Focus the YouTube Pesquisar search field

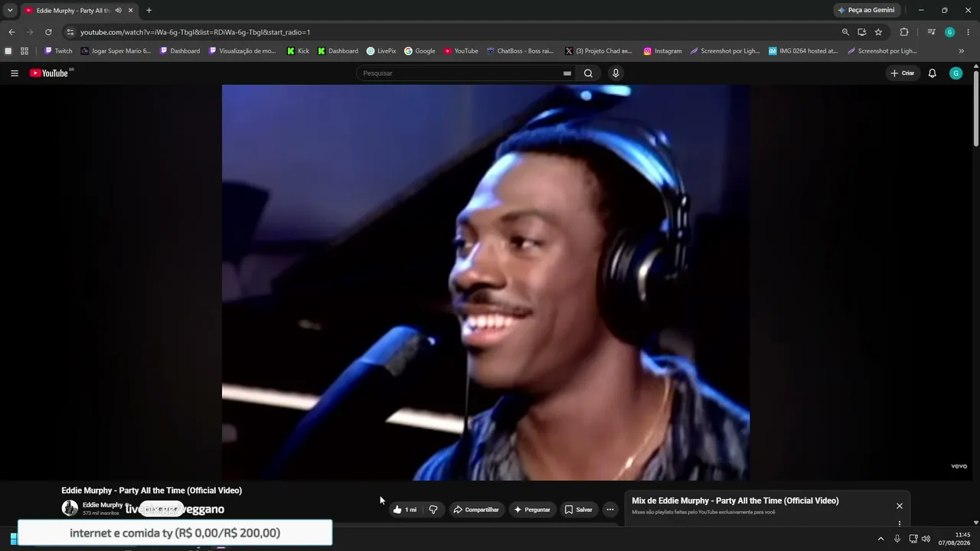point(461,73)
